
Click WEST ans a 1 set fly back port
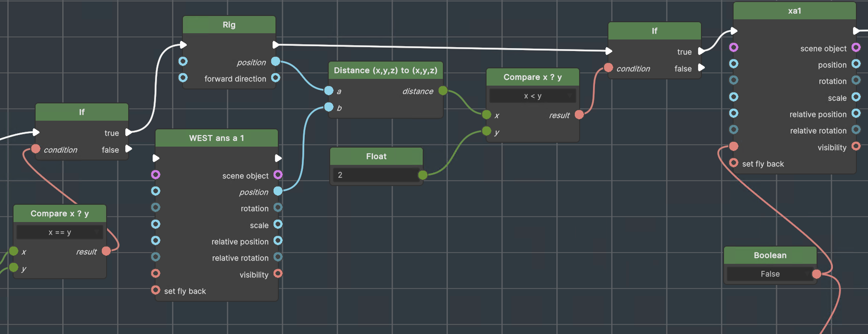(155, 290)
